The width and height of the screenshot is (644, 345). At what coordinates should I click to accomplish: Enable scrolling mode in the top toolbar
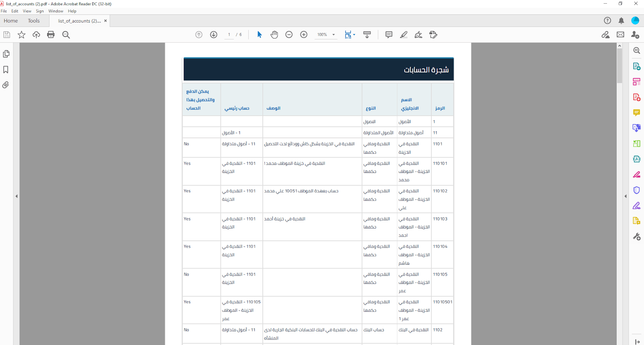tap(367, 35)
